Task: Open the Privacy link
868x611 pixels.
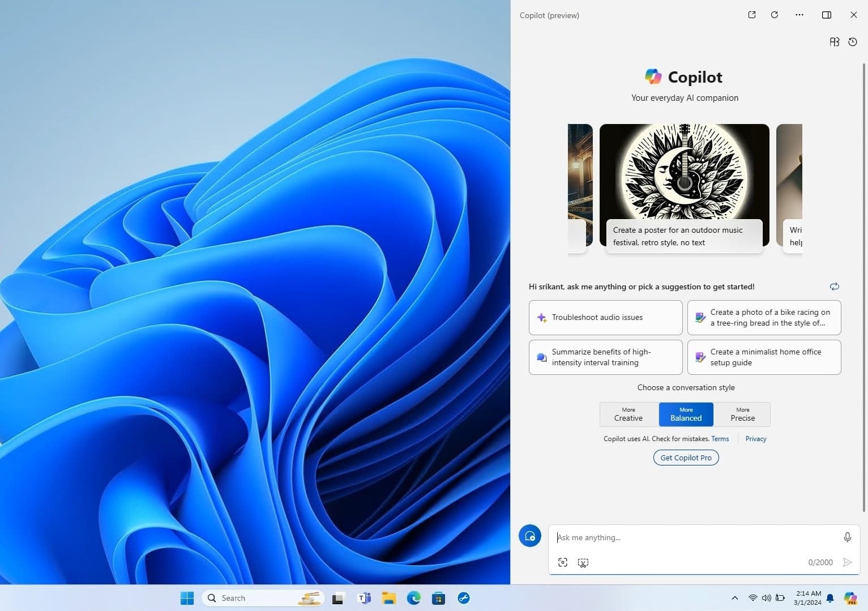Action: coord(756,439)
